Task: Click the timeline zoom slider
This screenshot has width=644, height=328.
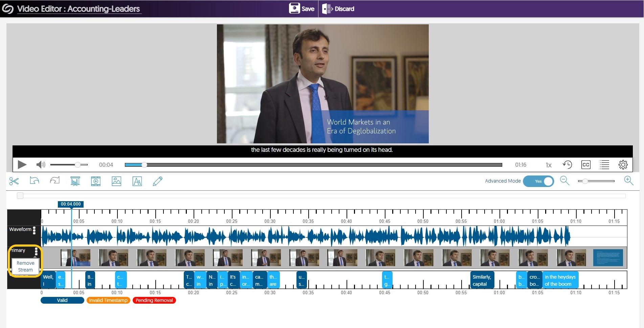Action: (x=596, y=181)
